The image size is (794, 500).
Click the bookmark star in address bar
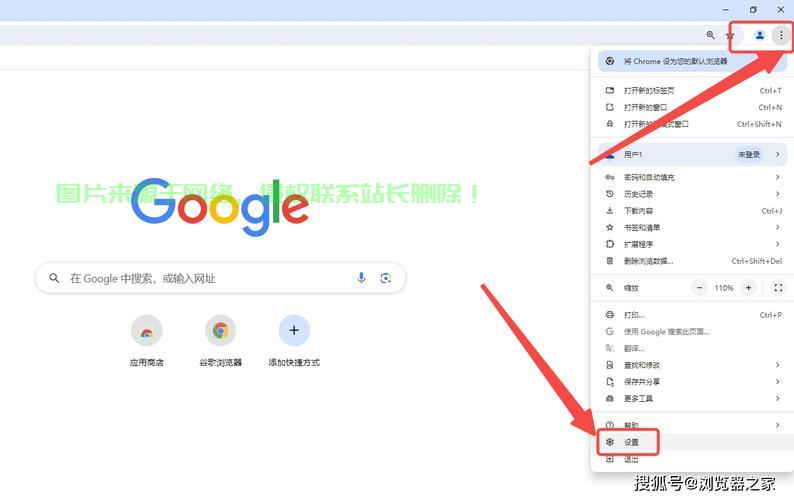click(730, 36)
